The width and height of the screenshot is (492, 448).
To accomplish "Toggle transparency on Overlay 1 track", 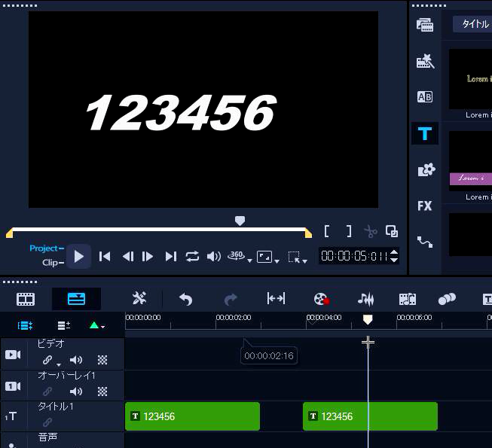I will (x=102, y=392).
